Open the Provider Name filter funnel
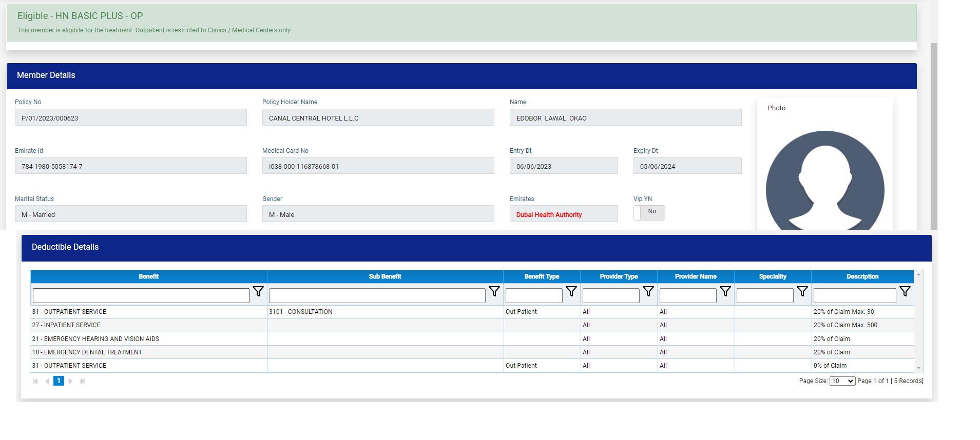 (725, 292)
